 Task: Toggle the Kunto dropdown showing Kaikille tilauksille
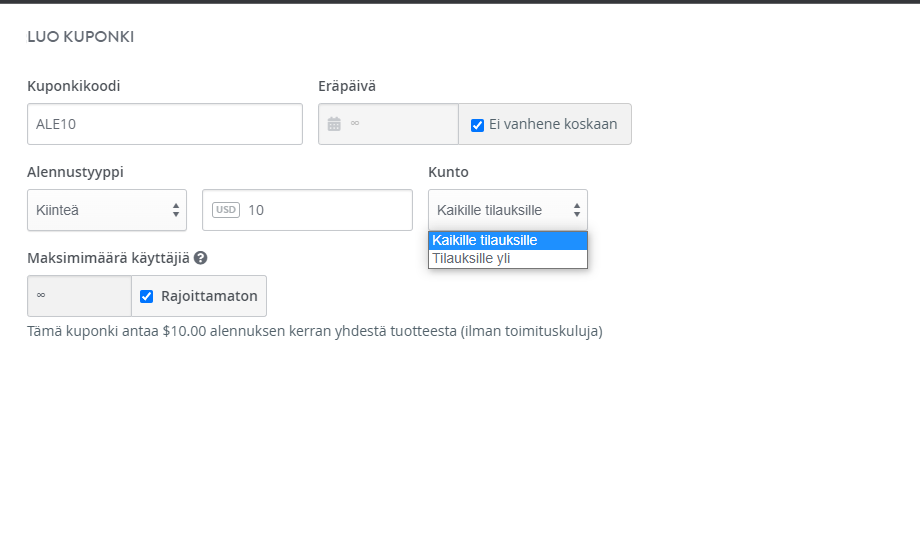pos(508,210)
